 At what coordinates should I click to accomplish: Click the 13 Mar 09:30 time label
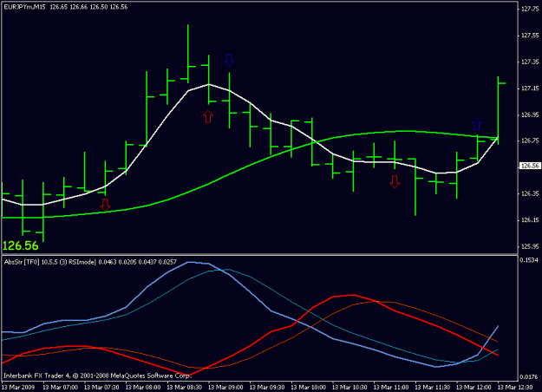coord(267,387)
